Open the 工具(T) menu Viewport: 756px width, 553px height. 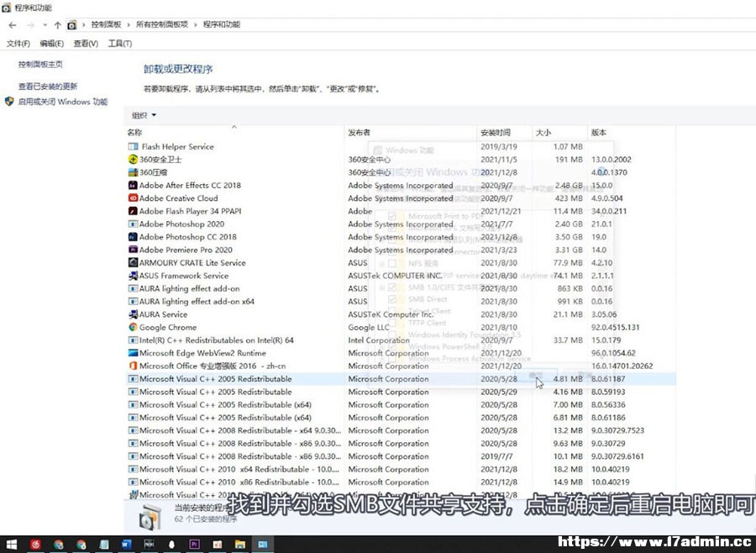click(120, 44)
